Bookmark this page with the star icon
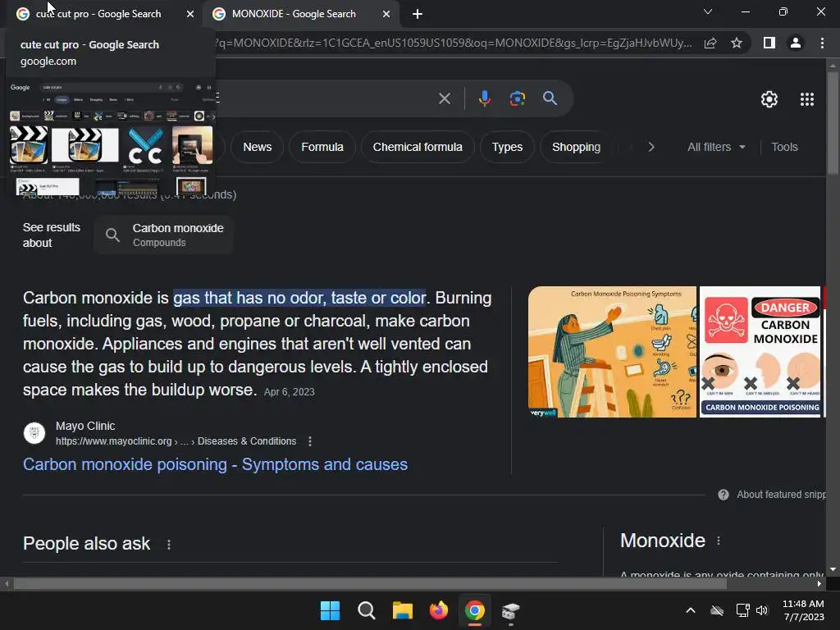Viewport: 840px width, 630px height. tap(737, 43)
